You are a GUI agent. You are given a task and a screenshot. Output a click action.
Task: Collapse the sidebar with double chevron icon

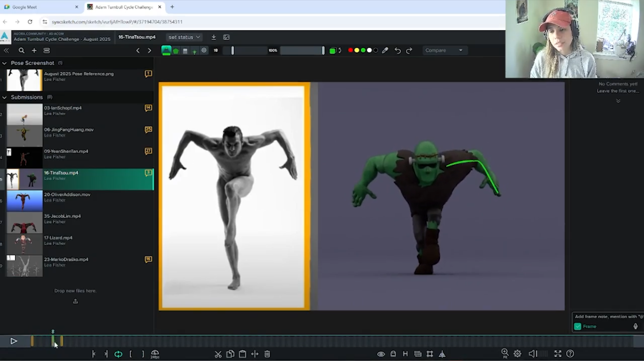click(6, 50)
